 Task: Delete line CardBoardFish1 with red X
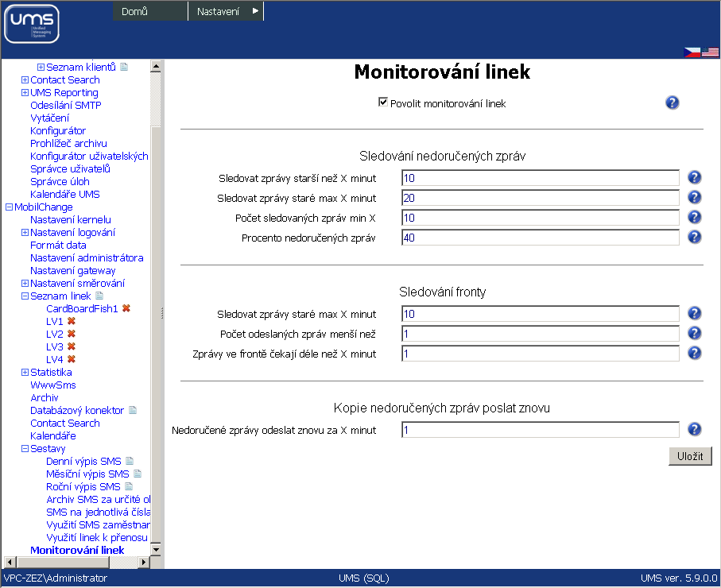(126, 308)
